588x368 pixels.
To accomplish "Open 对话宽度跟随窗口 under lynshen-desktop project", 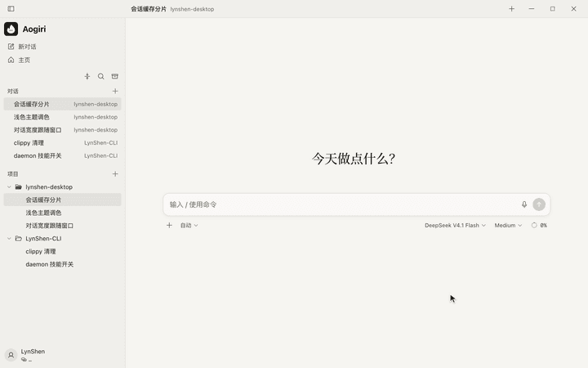I will pos(63,226).
